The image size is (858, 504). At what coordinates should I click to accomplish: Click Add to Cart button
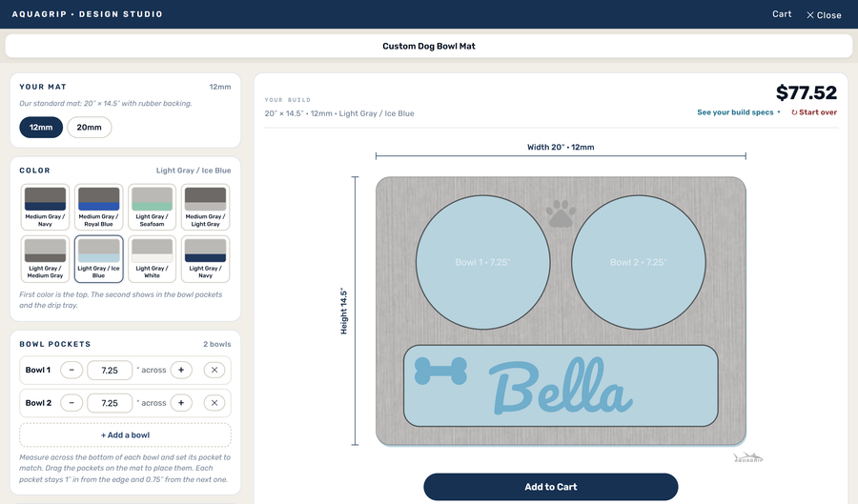pos(550,487)
